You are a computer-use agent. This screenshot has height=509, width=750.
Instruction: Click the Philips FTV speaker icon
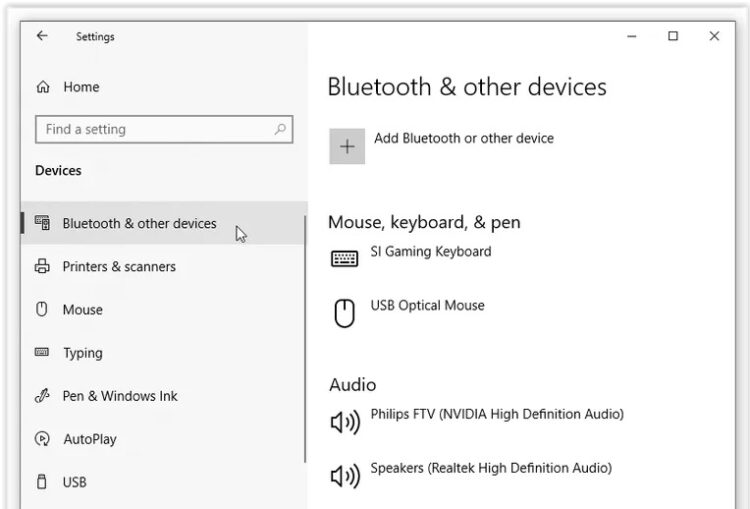[x=345, y=423]
